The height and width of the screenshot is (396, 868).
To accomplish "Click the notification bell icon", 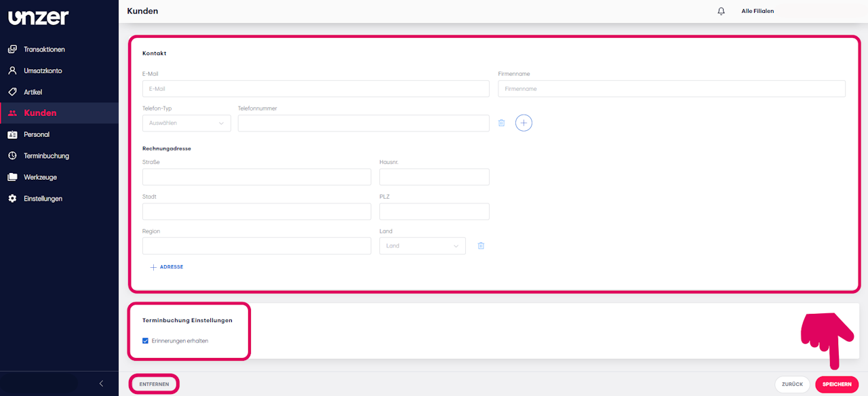I will 721,12.
